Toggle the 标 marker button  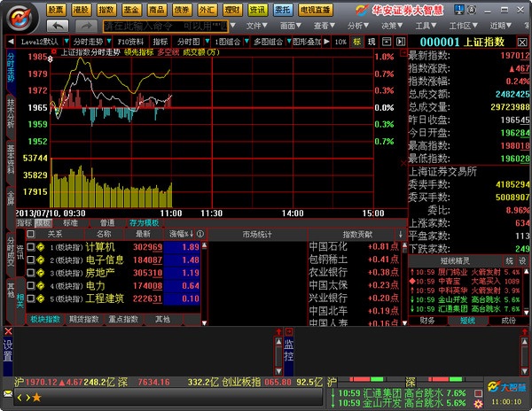[357, 42]
